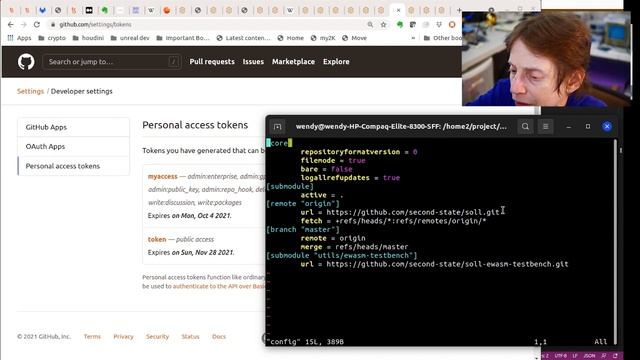Reload the GitHub tokens page

(37, 24)
